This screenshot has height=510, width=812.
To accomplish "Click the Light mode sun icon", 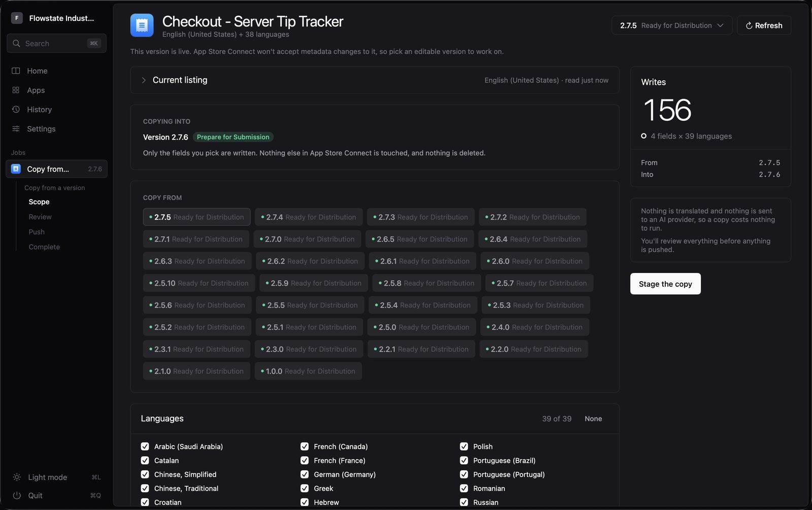I will (x=17, y=477).
